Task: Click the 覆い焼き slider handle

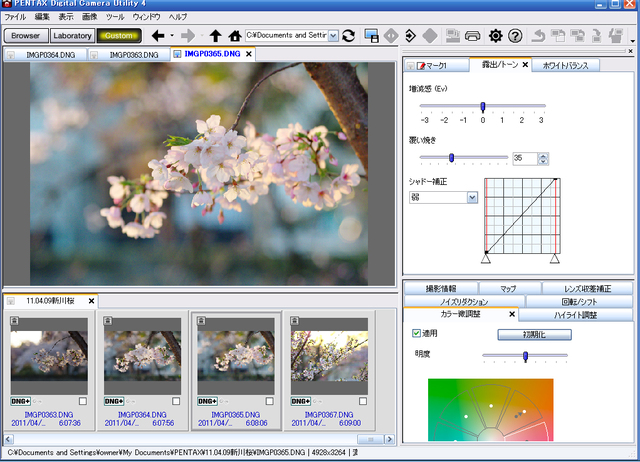Action: point(451,158)
